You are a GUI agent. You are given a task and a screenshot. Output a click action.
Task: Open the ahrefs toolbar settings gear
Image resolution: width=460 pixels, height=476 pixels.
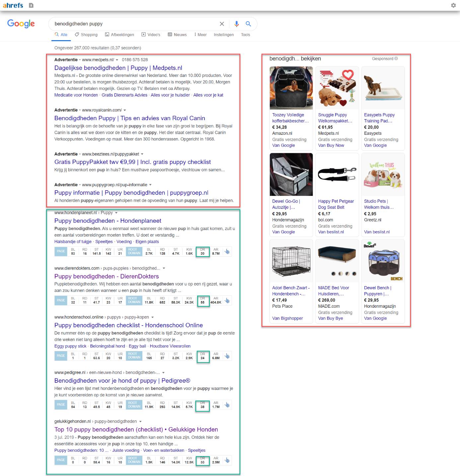pos(453,5)
